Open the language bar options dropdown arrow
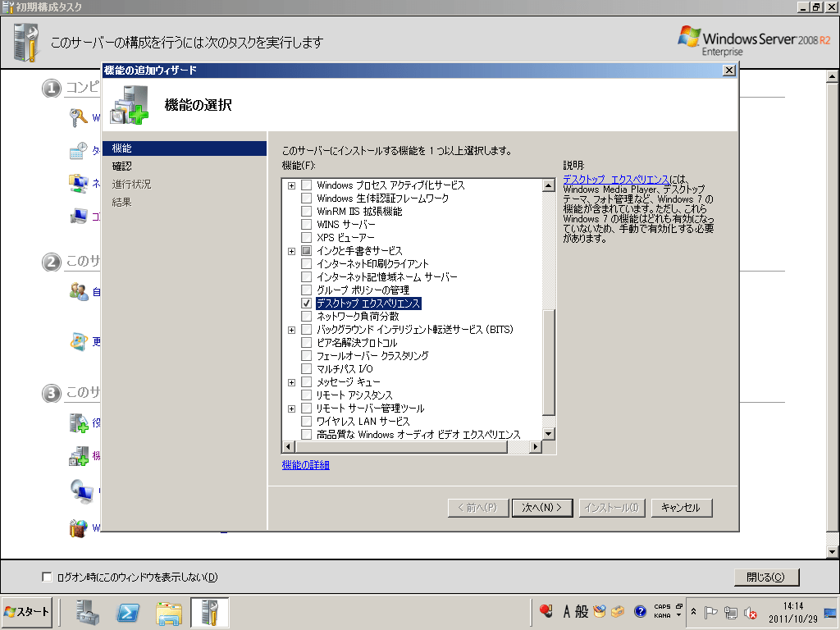 point(678,615)
